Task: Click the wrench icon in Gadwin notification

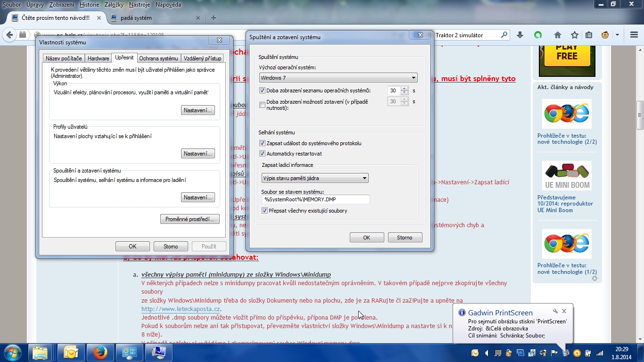Action: (x=555, y=311)
